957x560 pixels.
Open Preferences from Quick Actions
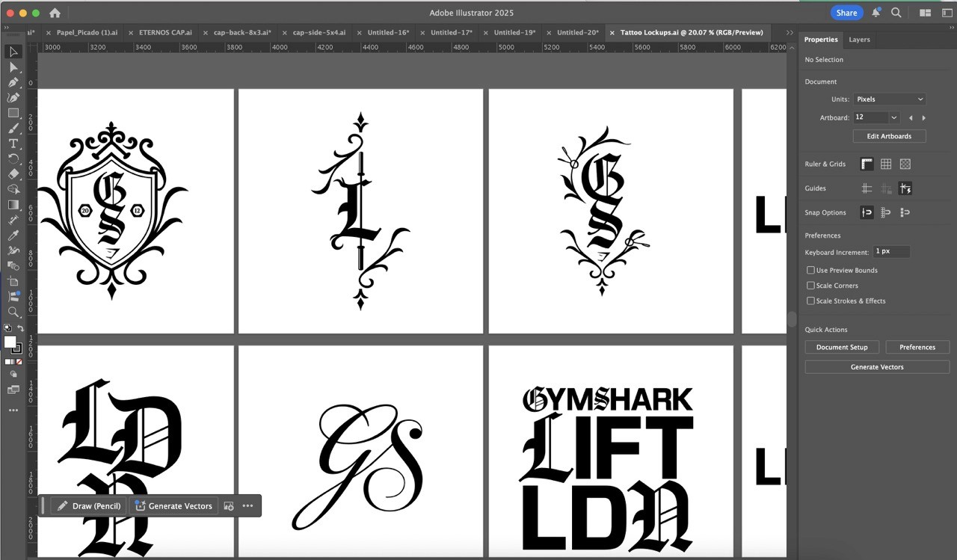point(917,347)
